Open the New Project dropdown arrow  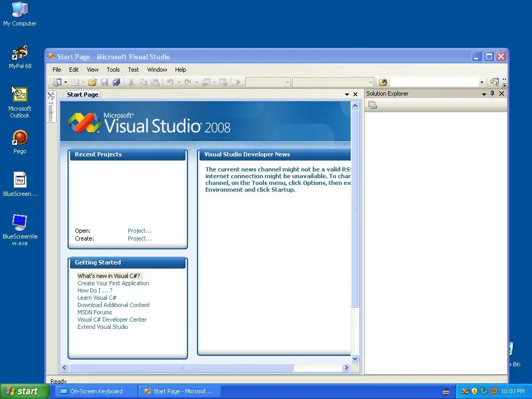pos(65,82)
